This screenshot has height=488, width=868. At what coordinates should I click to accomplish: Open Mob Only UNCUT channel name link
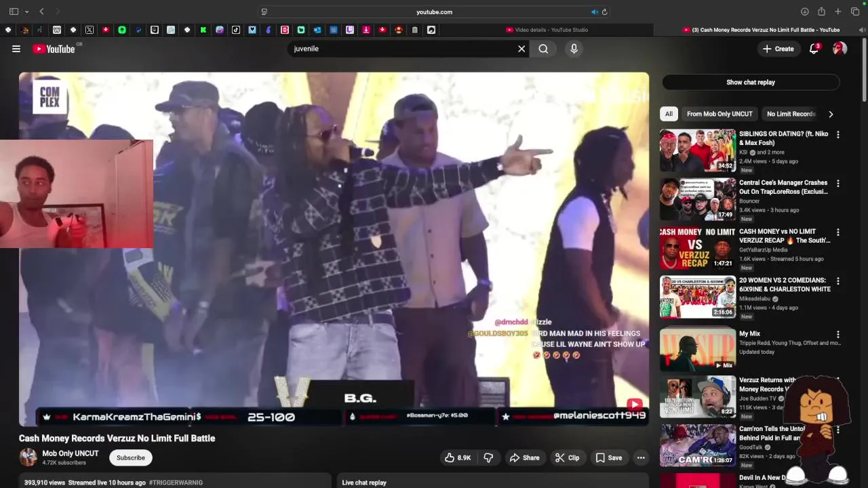[71, 453]
